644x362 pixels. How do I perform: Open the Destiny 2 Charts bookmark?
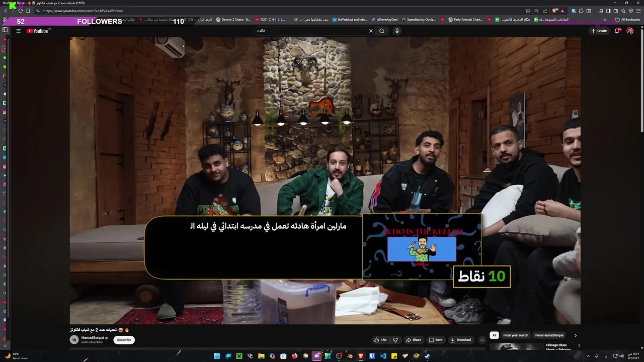click(x=233, y=20)
